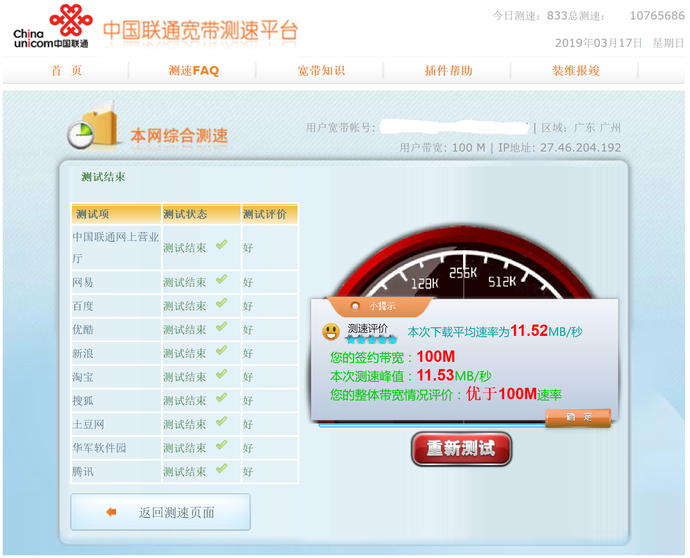The width and height of the screenshot is (690, 558).
Task: Click the blue star rating row
Action: (370, 340)
